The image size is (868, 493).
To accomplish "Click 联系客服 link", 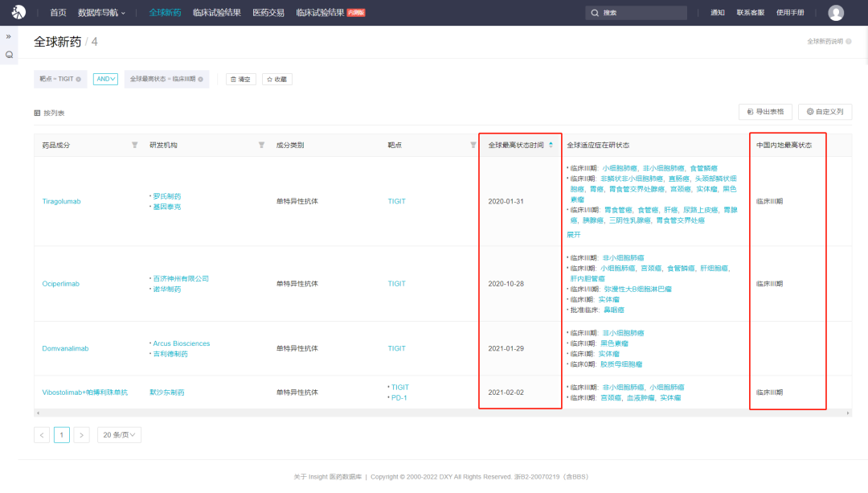I will tap(750, 13).
